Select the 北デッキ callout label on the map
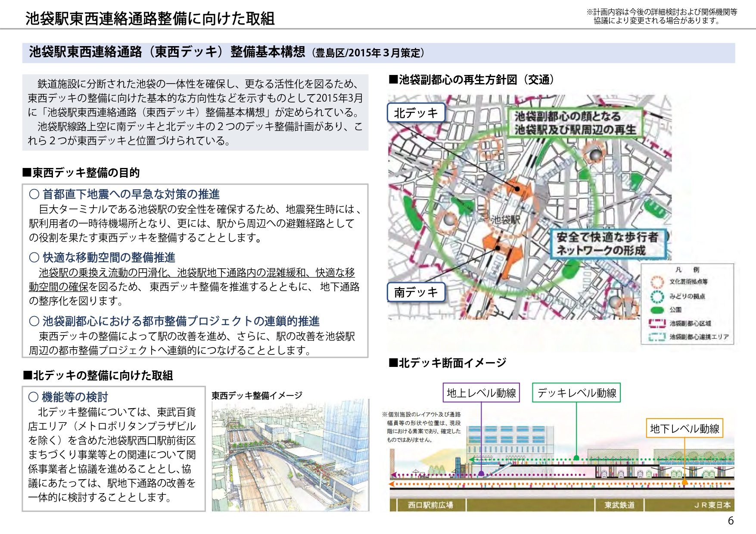Image resolution: width=756 pixels, height=534 pixels. 416,113
